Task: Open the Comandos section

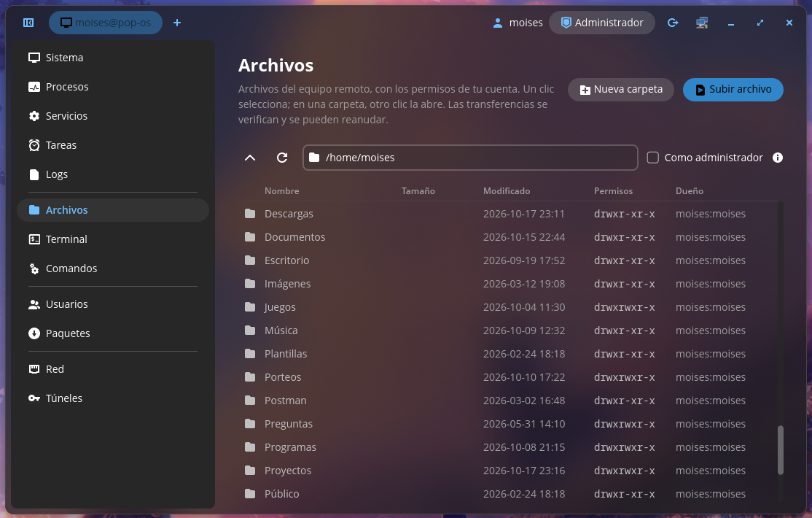Action: point(113,268)
